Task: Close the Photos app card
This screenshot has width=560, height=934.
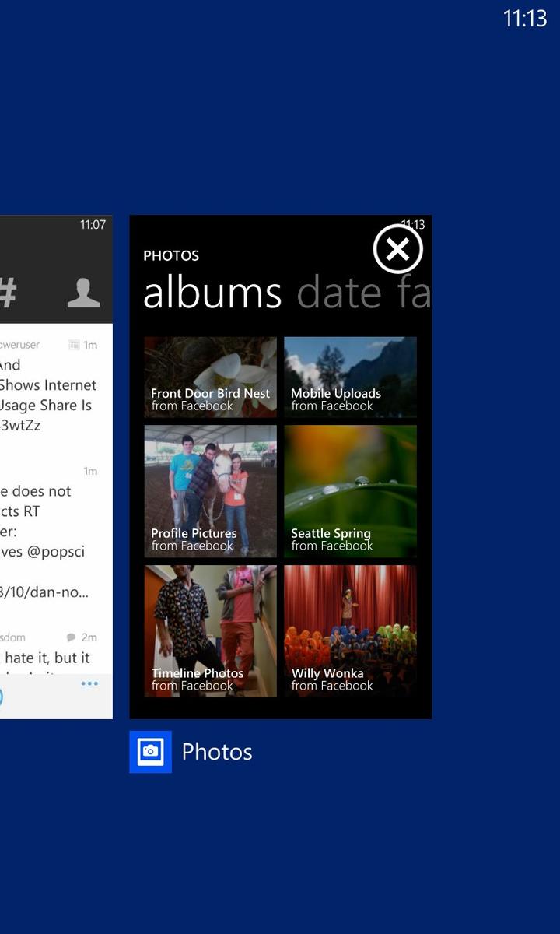Action: (x=397, y=249)
